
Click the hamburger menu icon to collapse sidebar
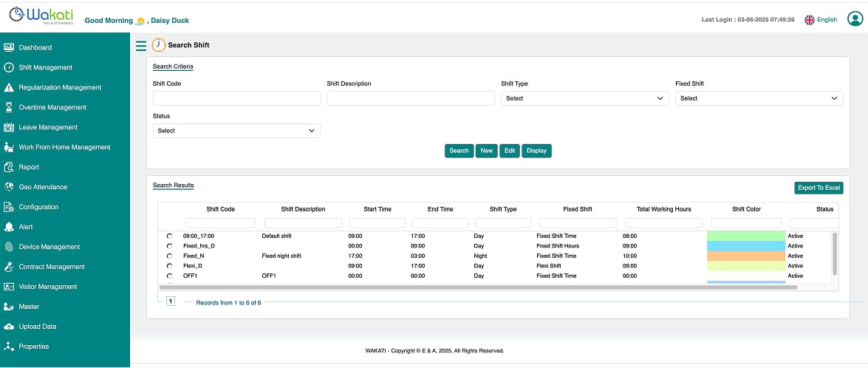click(x=141, y=45)
